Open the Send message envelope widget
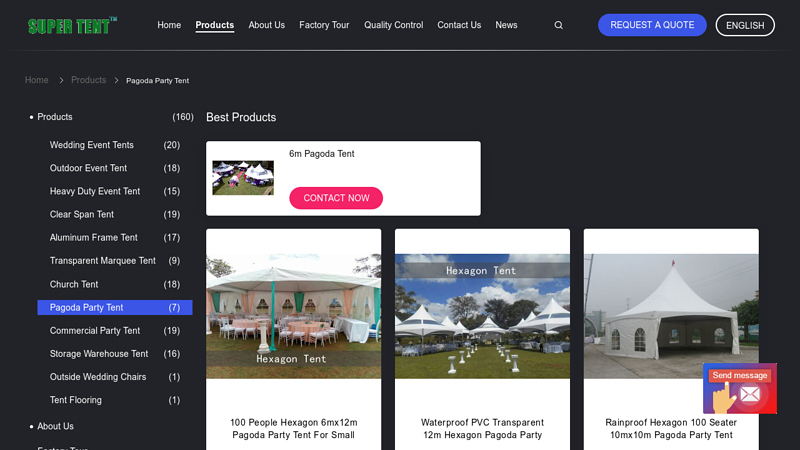800x450 pixels. 740,388
